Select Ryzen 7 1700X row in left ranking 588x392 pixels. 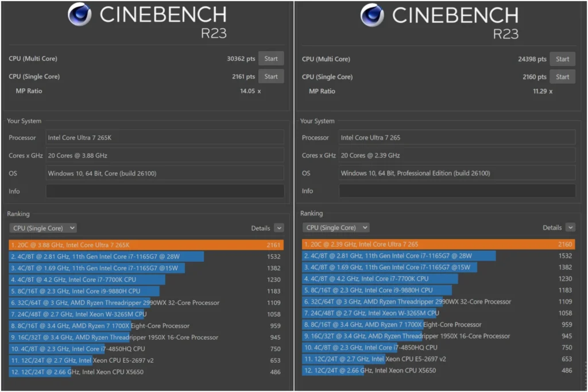(146, 326)
